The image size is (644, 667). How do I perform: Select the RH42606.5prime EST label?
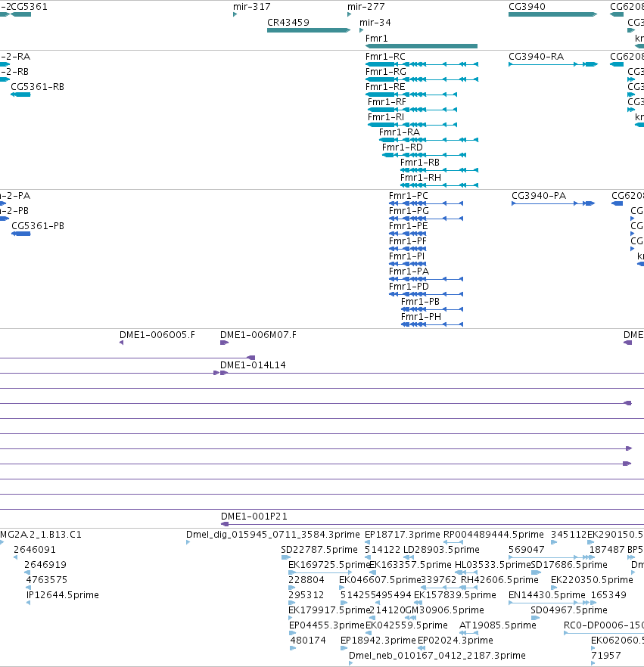tap(499, 580)
